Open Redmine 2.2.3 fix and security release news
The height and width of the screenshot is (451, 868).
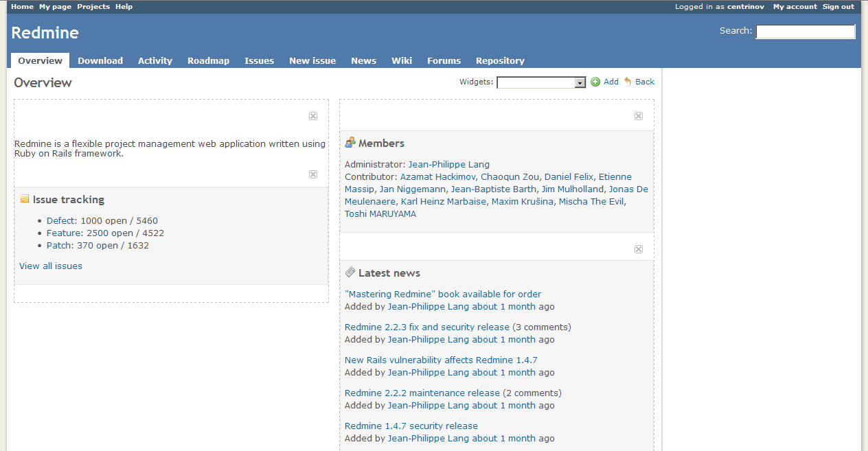(427, 327)
